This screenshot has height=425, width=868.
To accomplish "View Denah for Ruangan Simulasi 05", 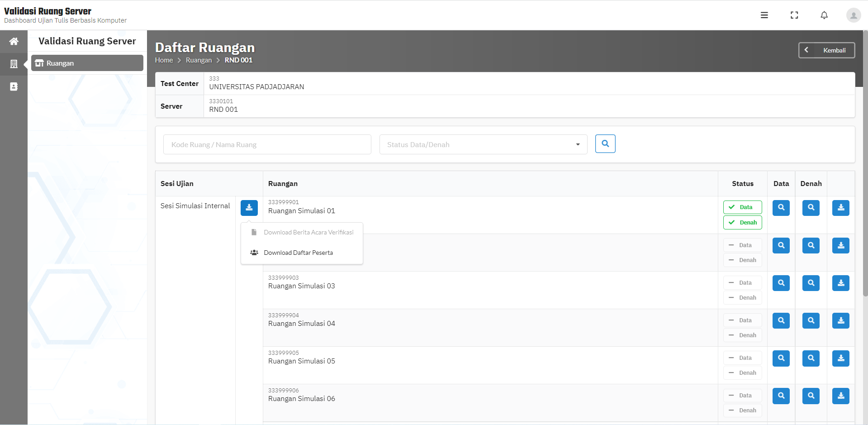I will click(x=811, y=358).
